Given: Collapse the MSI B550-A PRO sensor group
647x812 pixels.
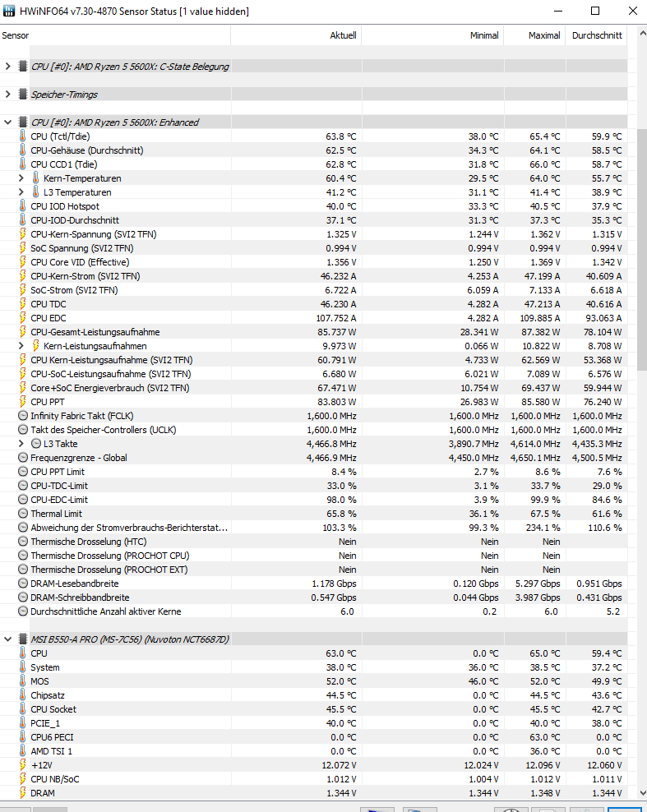Looking at the screenshot, I should coord(7,639).
